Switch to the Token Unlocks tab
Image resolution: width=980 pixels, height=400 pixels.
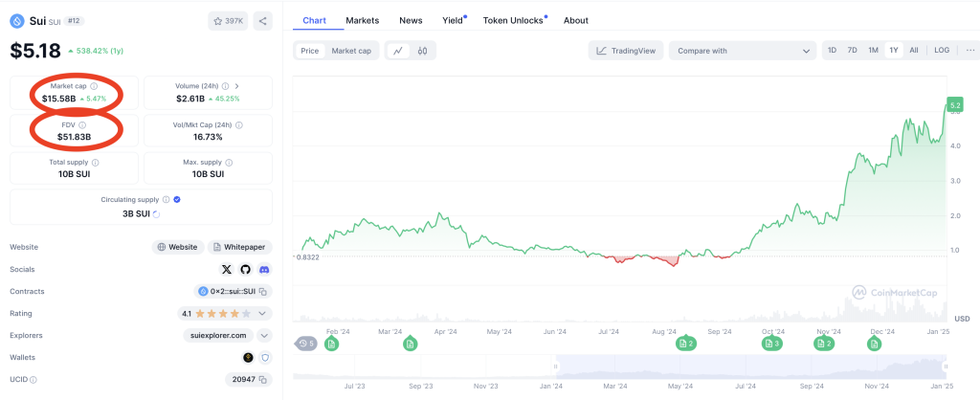click(x=514, y=20)
